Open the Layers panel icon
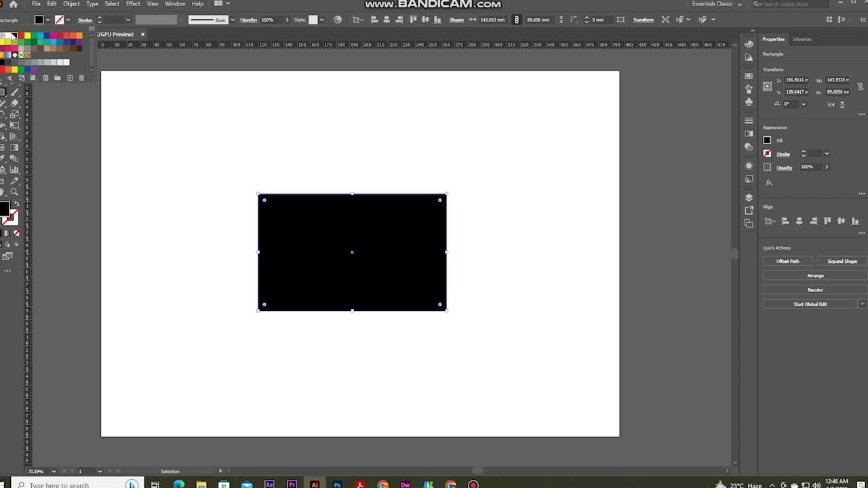 coord(749,197)
